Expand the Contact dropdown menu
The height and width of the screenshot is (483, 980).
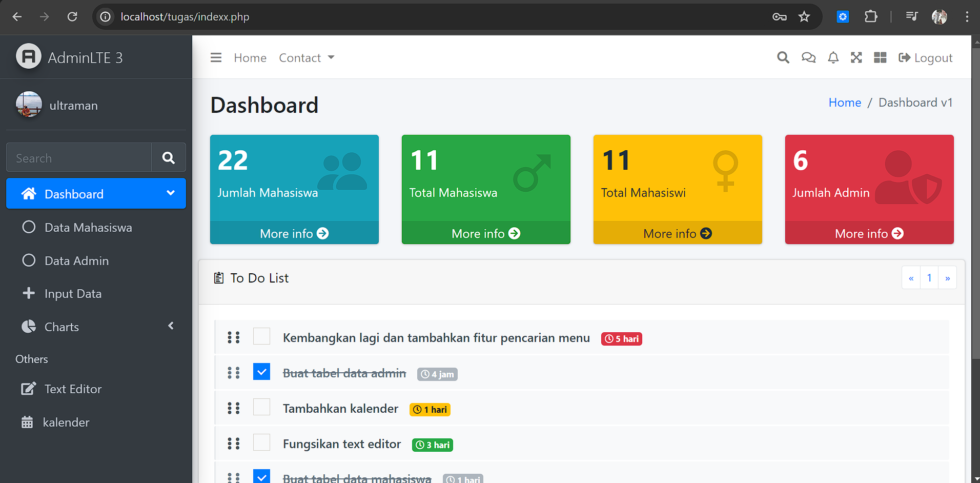tap(307, 58)
